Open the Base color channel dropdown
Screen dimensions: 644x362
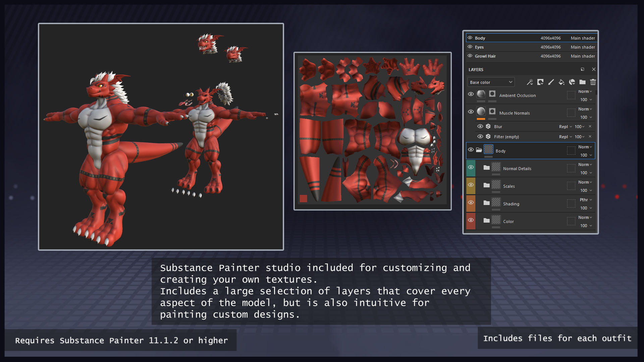point(491,82)
